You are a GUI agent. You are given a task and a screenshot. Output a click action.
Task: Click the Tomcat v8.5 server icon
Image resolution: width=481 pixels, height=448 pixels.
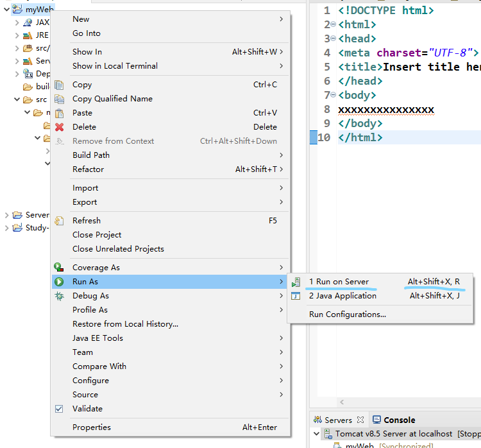coord(328,434)
